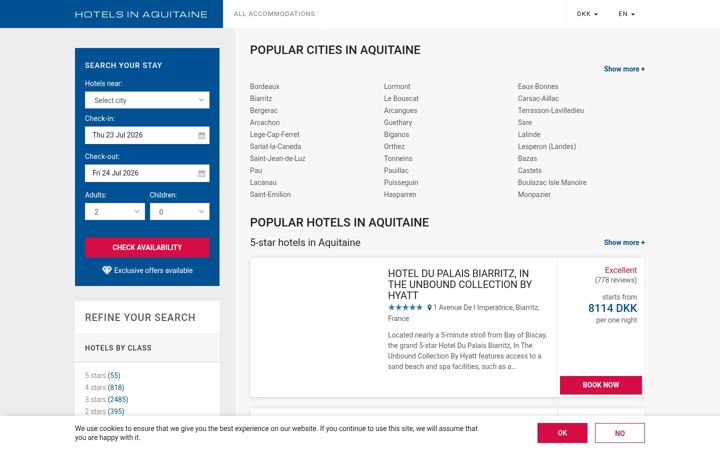Expand more 5-star hotels with Show more
This screenshot has width=720, height=450.
tap(624, 242)
